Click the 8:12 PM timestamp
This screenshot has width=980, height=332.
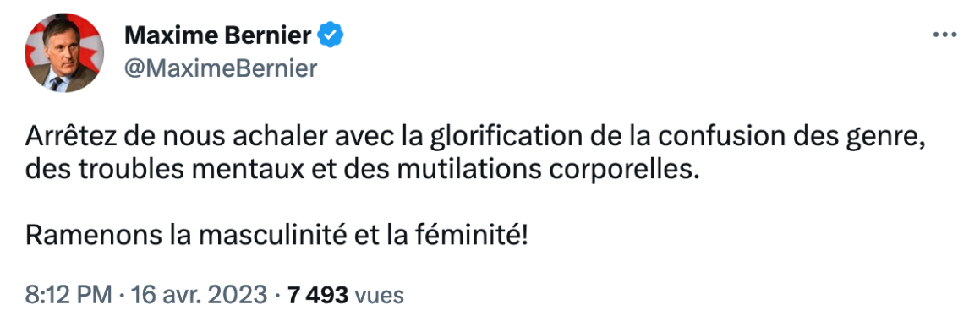[68, 295]
